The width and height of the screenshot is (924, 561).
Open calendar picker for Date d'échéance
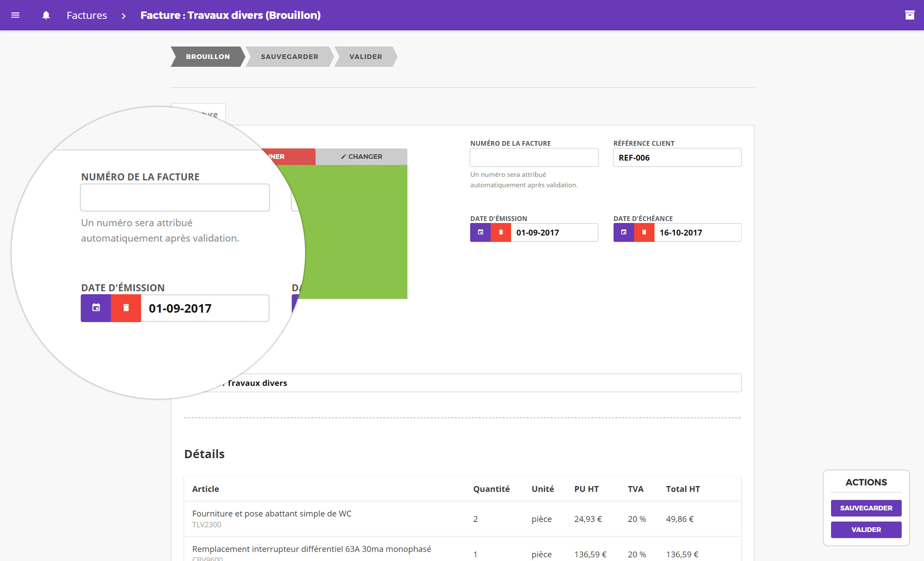click(x=624, y=233)
